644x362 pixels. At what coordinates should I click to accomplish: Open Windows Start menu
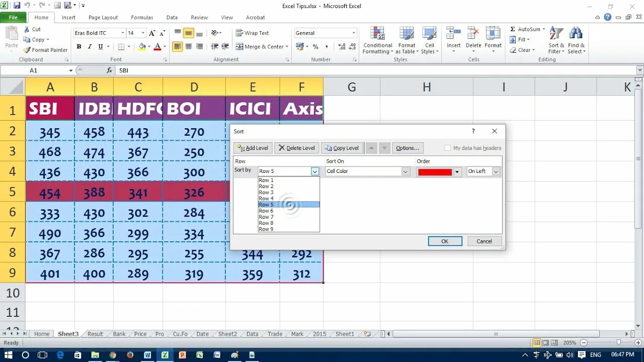pyautogui.click(x=8, y=355)
